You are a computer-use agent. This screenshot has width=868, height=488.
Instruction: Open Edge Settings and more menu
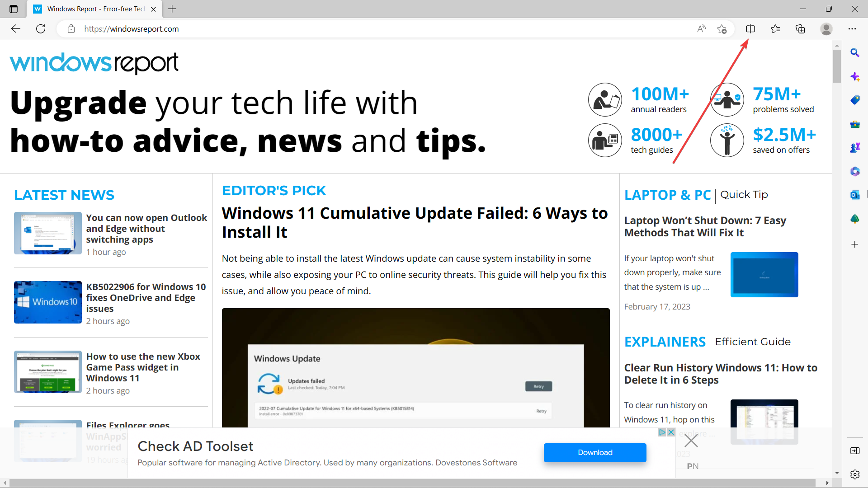852,29
